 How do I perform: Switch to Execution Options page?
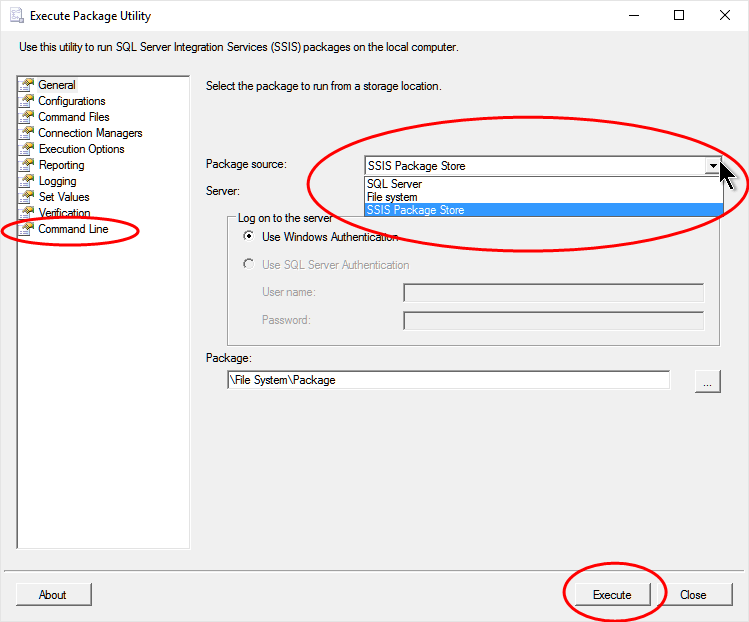pos(82,149)
